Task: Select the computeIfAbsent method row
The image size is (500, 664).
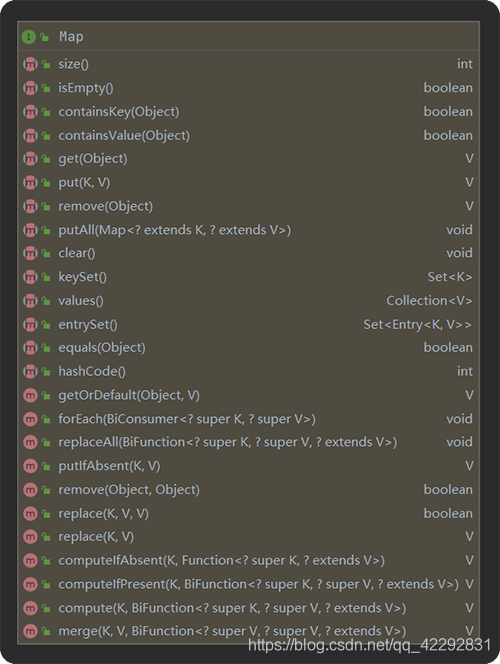Action: (249, 561)
